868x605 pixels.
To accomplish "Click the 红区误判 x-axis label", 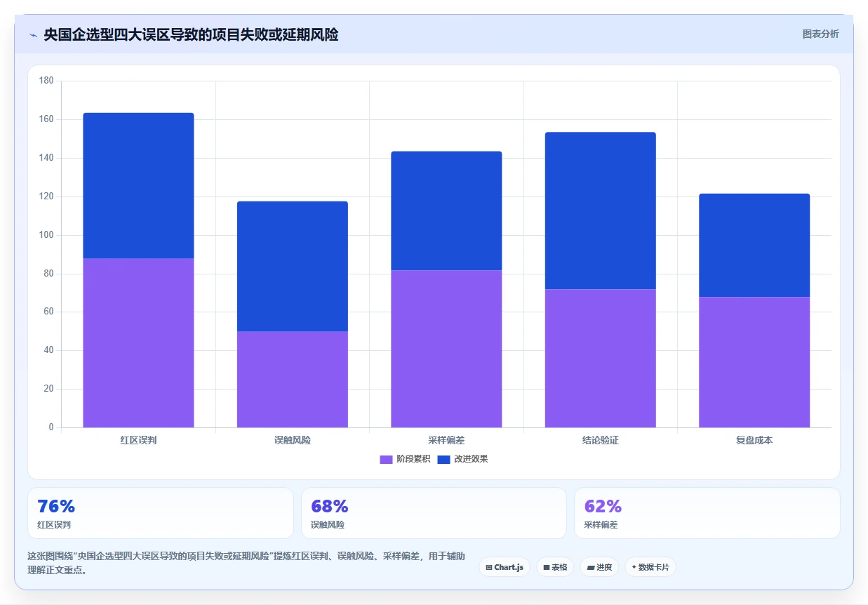I will coord(138,441).
